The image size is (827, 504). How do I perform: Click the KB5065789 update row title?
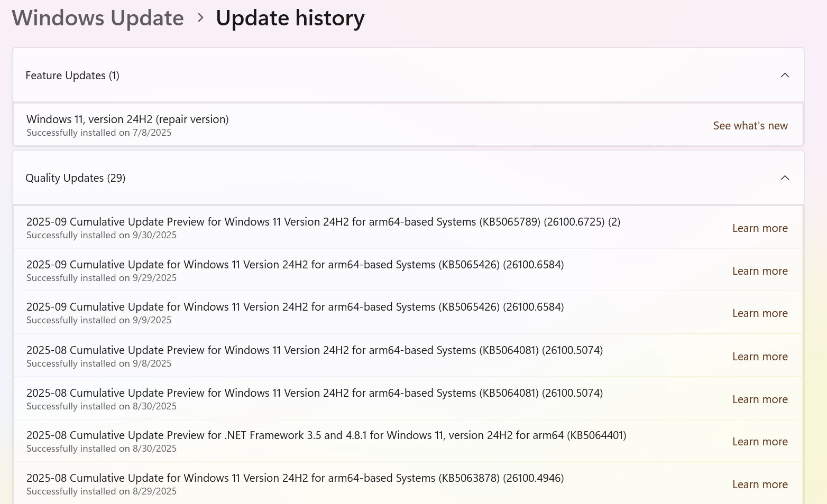pyautogui.click(x=324, y=221)
